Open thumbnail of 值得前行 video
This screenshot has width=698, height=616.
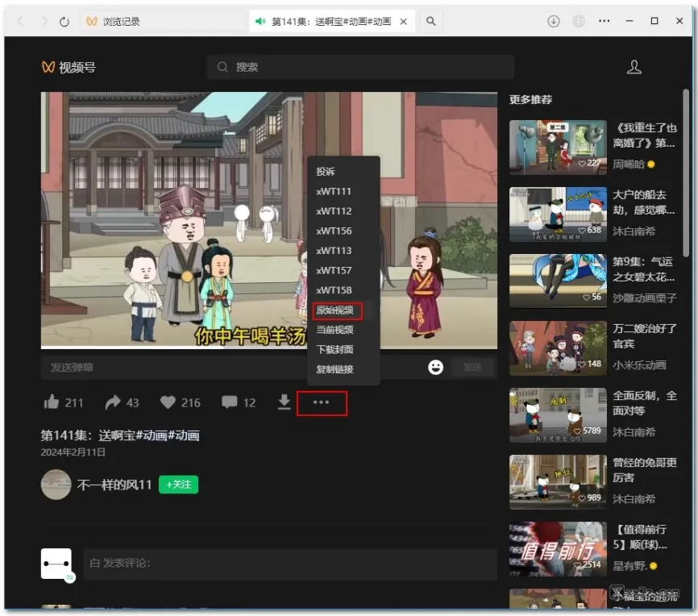[x=558, y=549]
